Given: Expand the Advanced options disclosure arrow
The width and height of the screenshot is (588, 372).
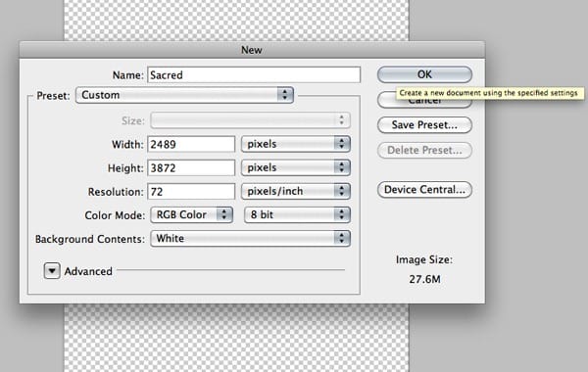Looking at the screenshot, I should [52, 270].
